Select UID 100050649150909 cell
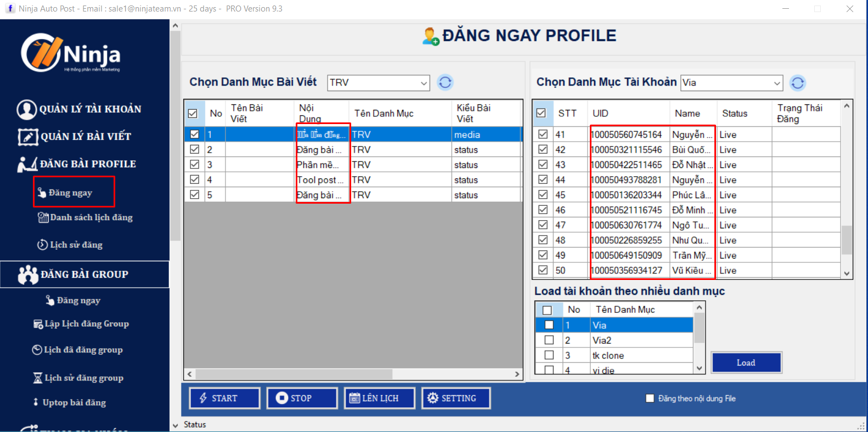 tap(628, 255)
